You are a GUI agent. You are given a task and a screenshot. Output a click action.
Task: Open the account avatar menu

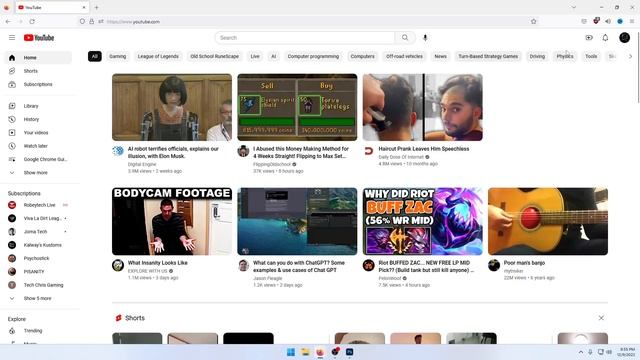pos(624,38)
